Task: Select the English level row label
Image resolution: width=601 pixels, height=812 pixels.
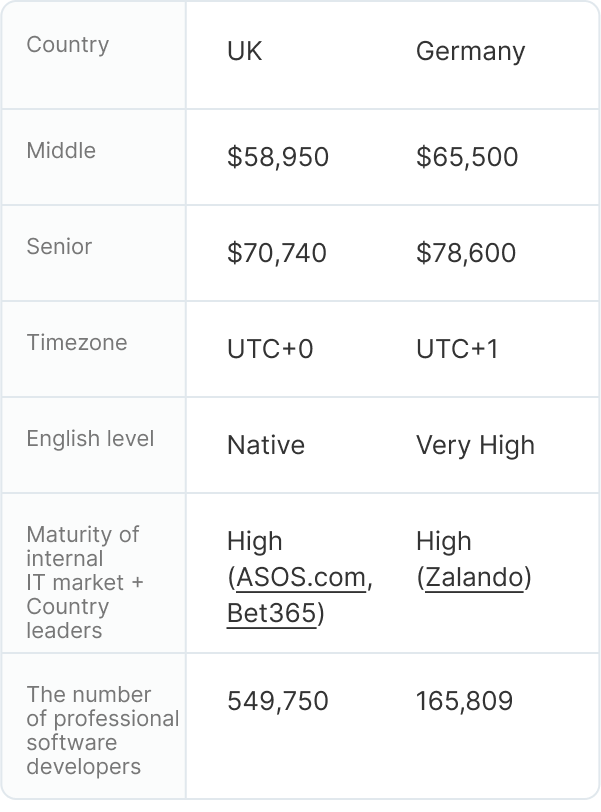Action: click(90, 439)
